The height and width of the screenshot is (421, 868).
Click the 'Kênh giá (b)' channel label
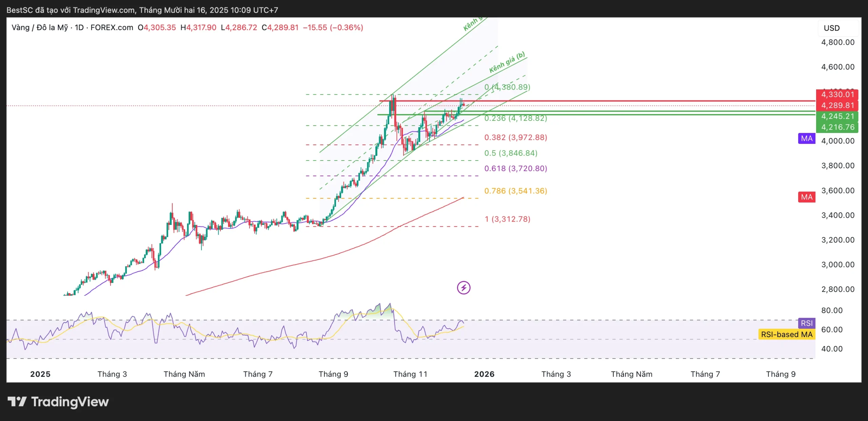point(507,62)
